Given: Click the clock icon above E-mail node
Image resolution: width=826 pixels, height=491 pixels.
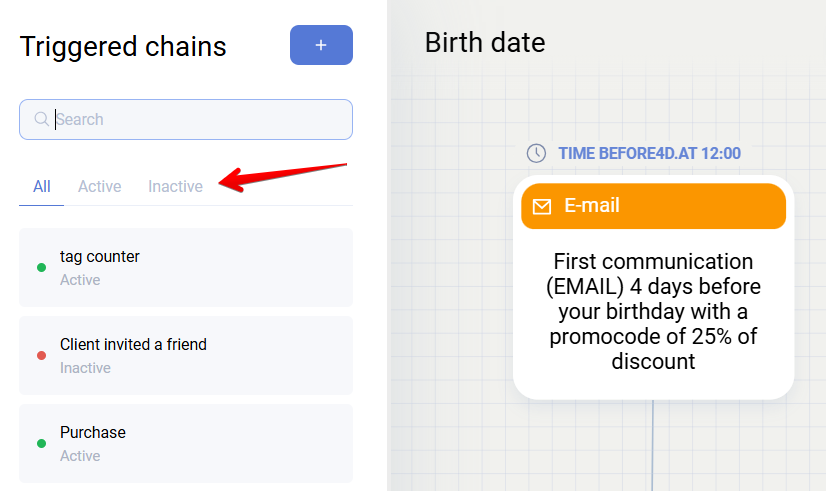Looking at the screenshot, I should coord(537,153).
